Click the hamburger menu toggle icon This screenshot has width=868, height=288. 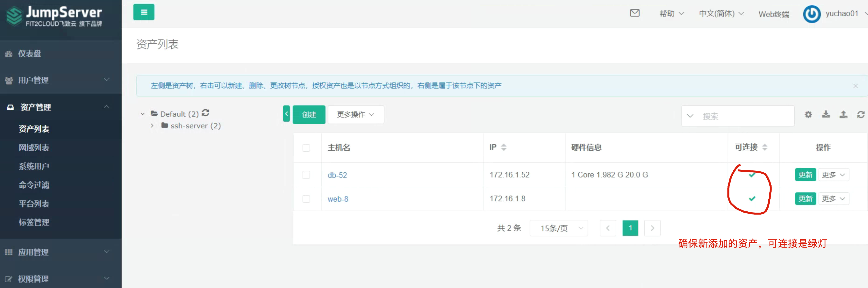tap(144, 12)
